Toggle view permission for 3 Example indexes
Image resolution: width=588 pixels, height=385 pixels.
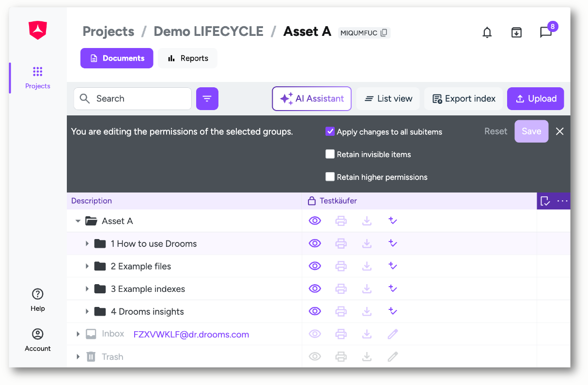click(x=315, y=289)
